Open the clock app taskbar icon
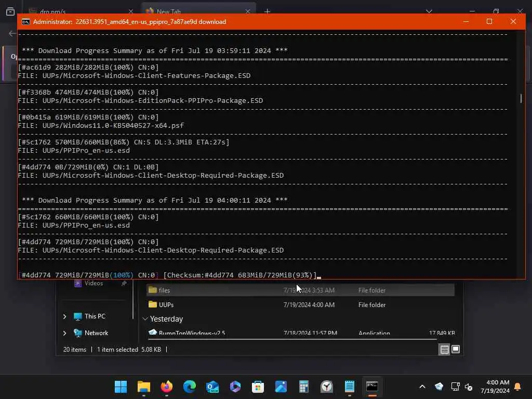The image size is (532, 399). pos(327,387)
